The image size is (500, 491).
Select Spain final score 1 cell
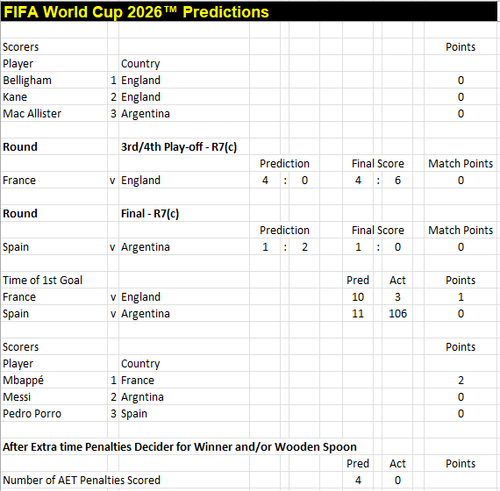(358, 247)
